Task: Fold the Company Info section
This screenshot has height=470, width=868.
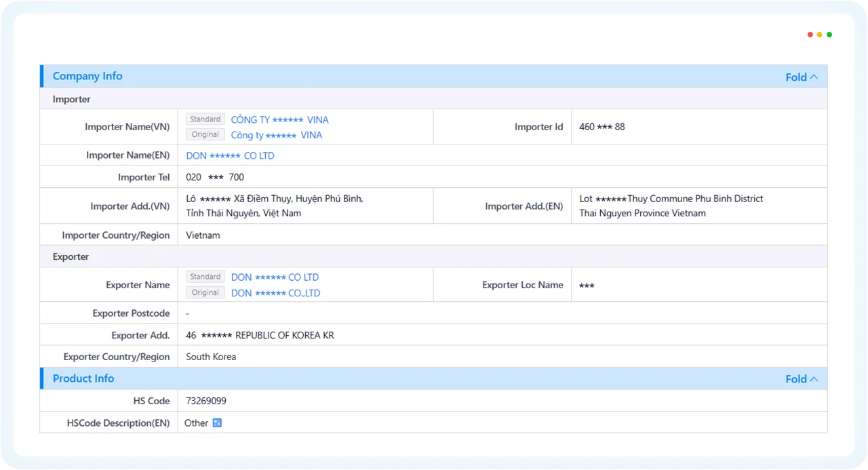Action: [x=802, y=77]
